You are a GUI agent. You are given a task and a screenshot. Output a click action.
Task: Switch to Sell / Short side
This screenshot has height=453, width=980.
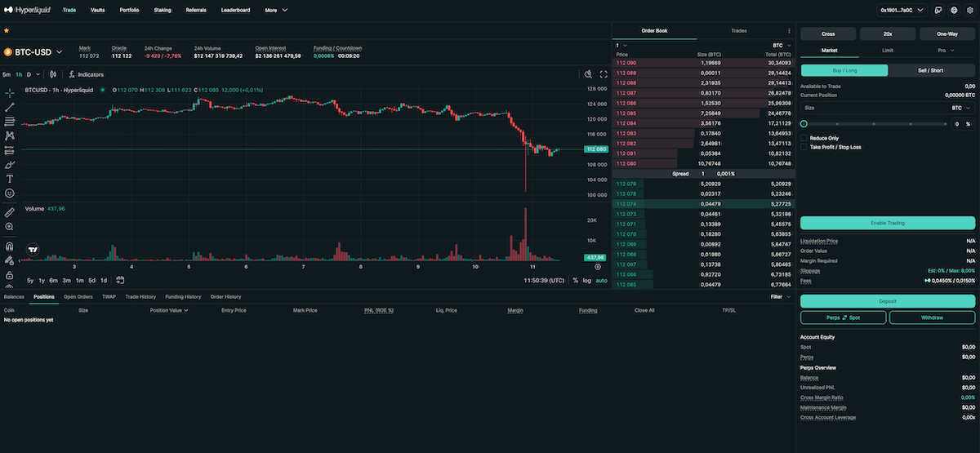931,70
